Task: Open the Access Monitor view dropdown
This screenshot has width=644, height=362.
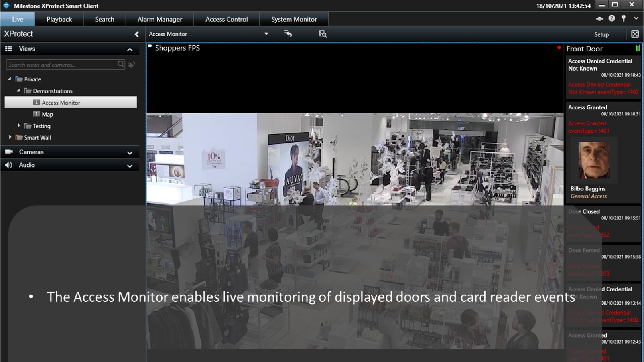Action: tap(266, 34)
